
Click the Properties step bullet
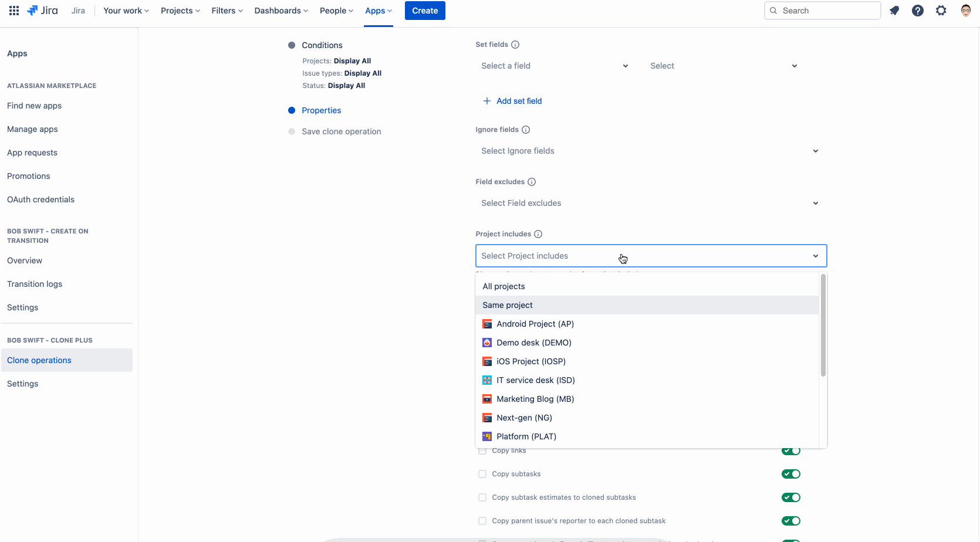coord(292,110)
